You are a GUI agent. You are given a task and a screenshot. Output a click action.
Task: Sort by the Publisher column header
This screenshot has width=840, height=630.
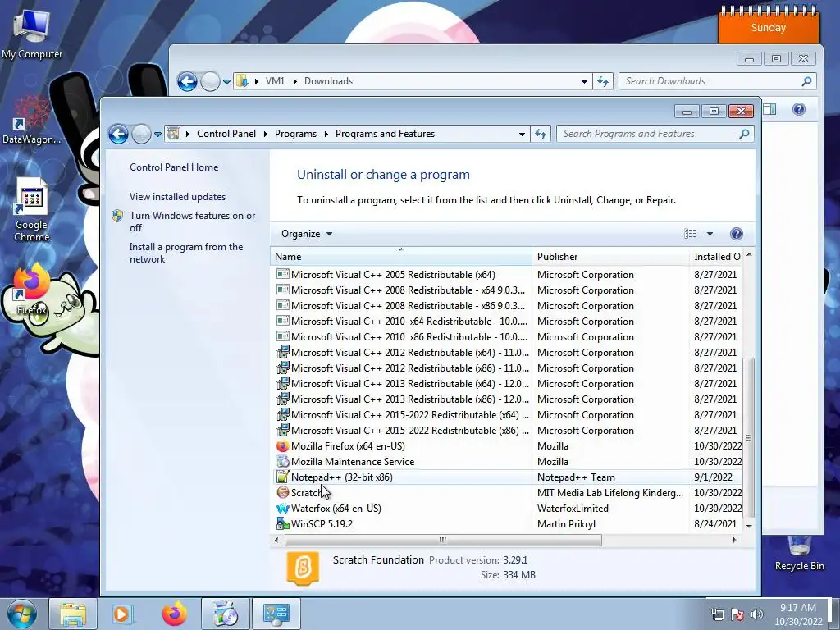pyautogui.click(x=610, y=257)
